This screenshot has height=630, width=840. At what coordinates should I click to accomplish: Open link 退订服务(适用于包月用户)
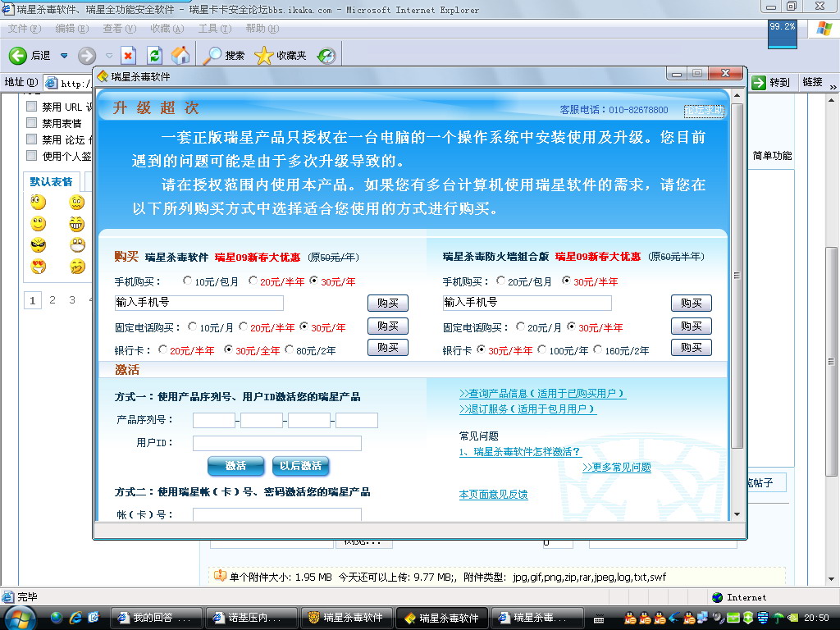(x=527, y=409)
